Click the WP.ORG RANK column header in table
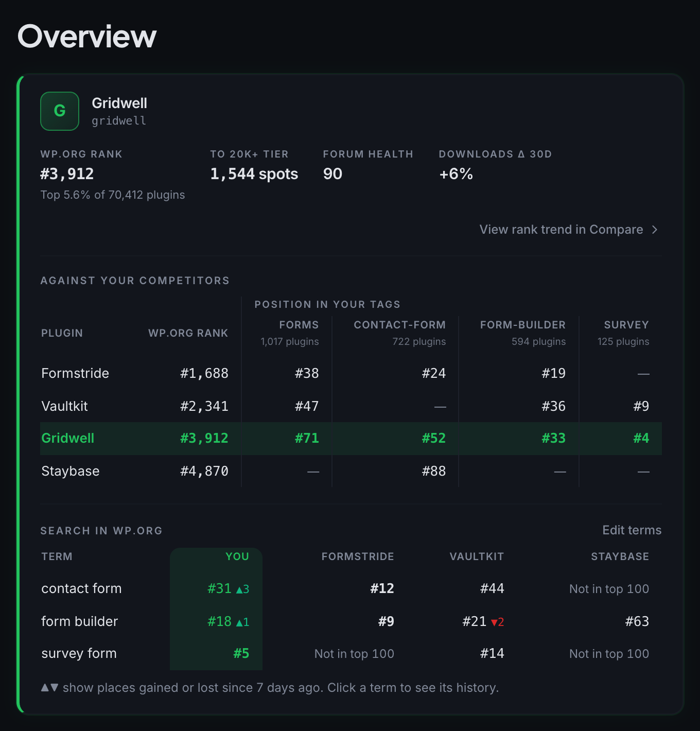 [188, 333]
